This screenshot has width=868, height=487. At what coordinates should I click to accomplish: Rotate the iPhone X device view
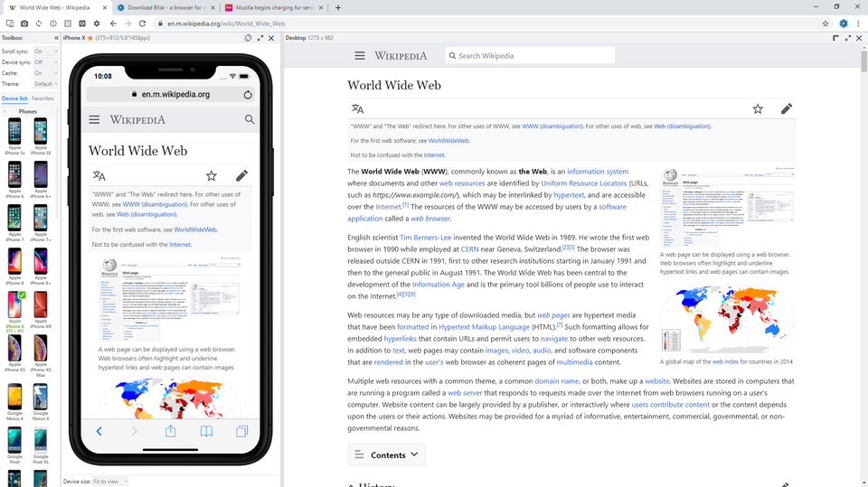[249, 38]
